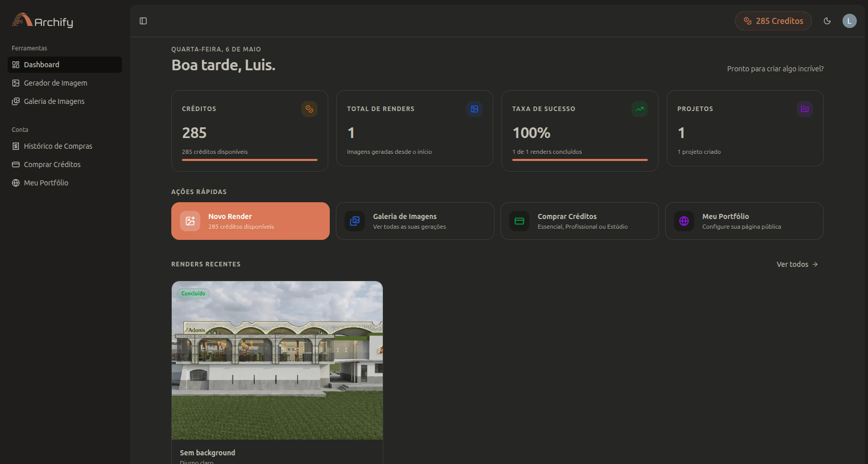
Task: Open Histórico de Compras
Action: (65, 146)
